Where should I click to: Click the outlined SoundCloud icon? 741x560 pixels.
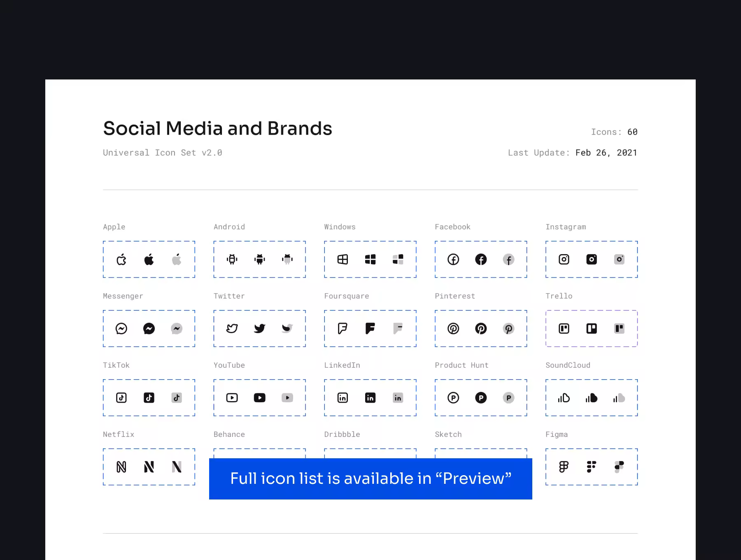(x=564, y=398)
